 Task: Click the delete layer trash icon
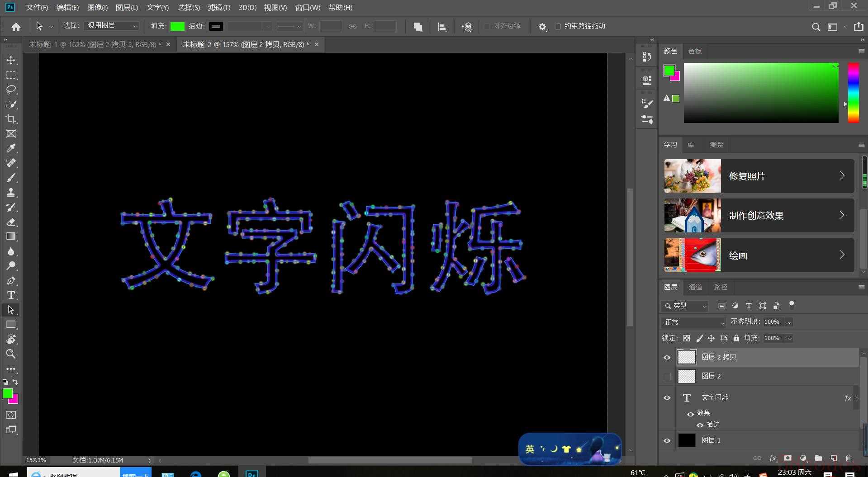(849, 458)
